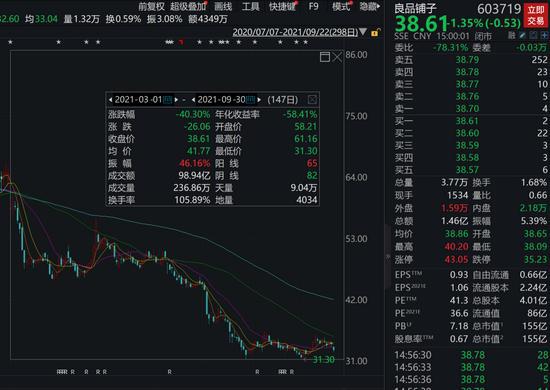Open the end date calendar picker icon
This screenshot has width=550, height=390.
tap(250, 100)
